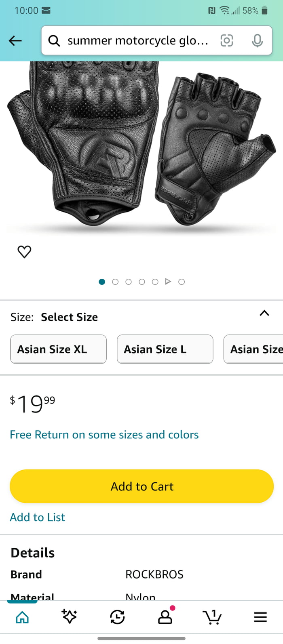Open Rufus AI assistant
This screenshot has height=644, width=283.
70,617
